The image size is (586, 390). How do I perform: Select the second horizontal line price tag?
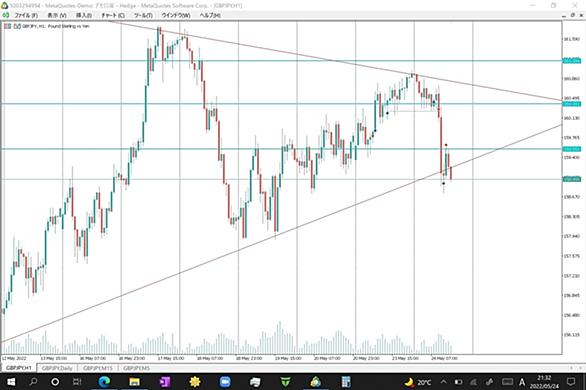(572, 103)
